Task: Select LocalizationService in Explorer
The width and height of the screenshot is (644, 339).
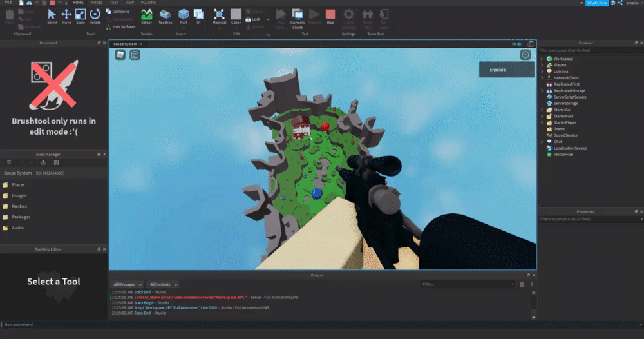Action: (570, 148)
